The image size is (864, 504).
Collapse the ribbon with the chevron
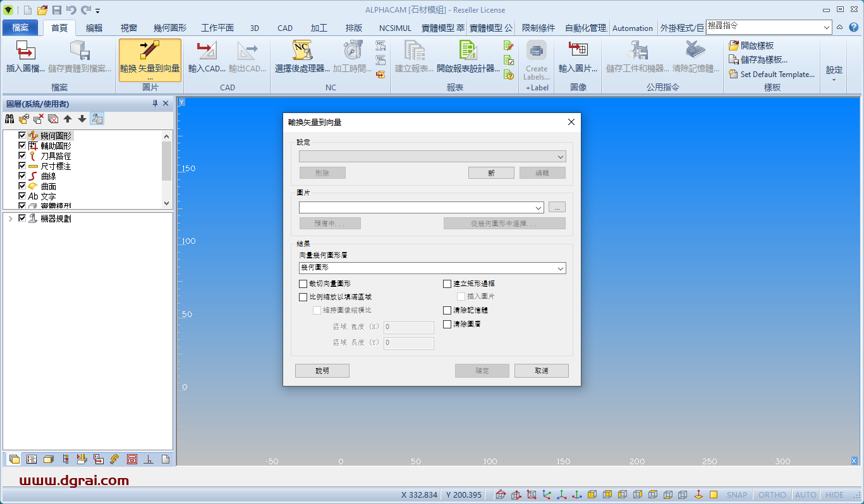[839, 27]
